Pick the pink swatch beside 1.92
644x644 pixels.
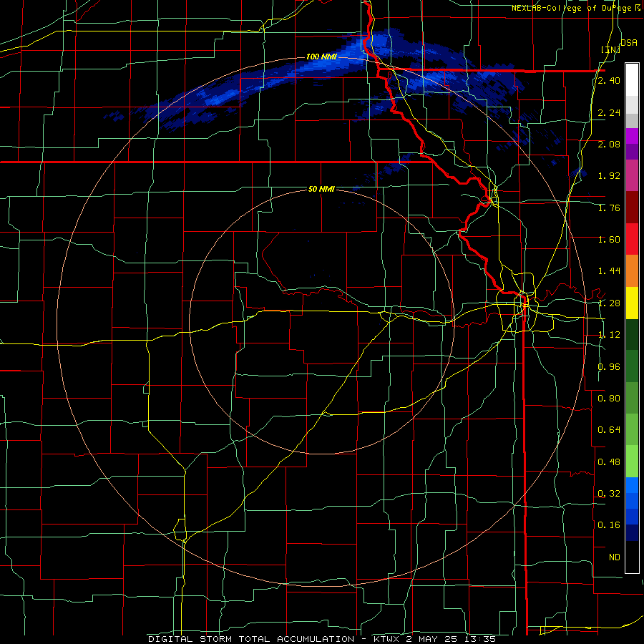(632, 175)
